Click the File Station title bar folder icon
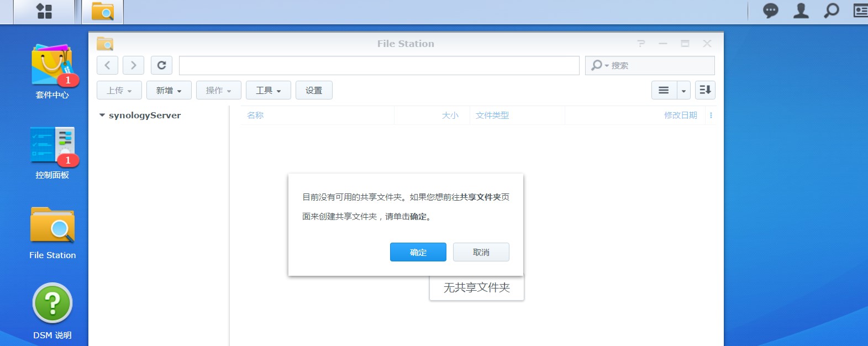The height and width of the screenshot is (346, 868). tap(105, 43)
